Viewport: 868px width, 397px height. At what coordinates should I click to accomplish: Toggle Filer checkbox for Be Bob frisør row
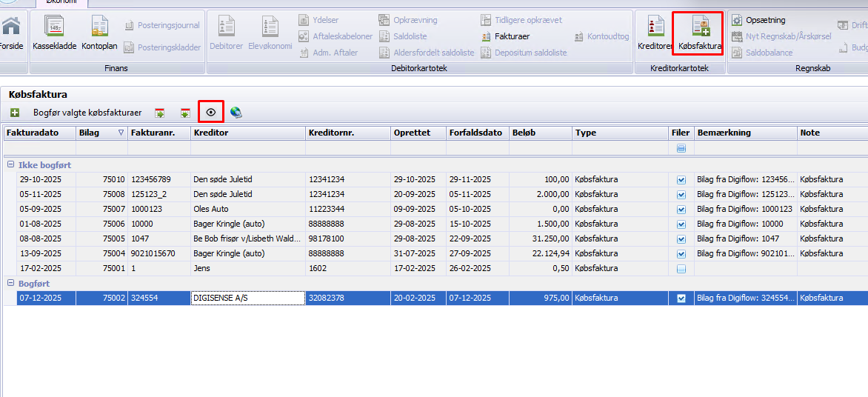[681, 239]
